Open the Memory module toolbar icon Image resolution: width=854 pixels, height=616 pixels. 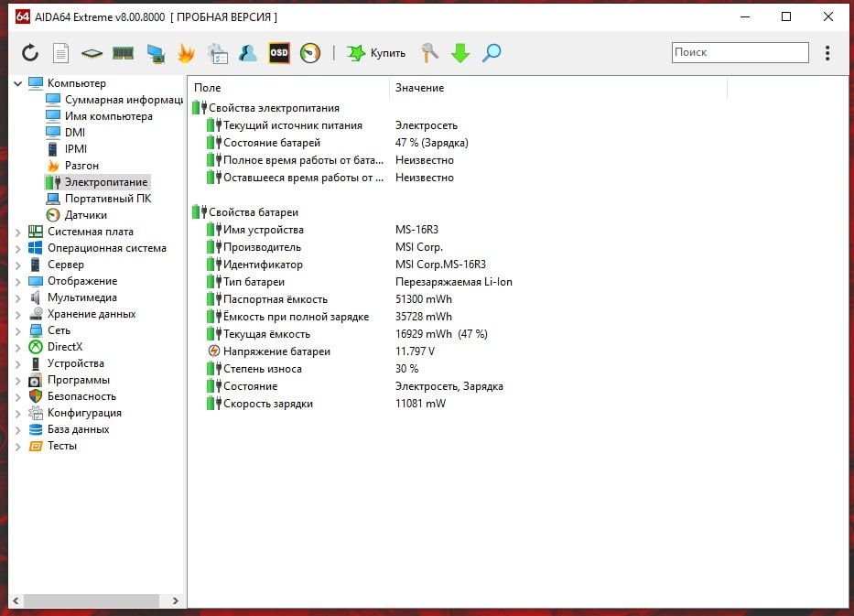click(x=123, y=53)
